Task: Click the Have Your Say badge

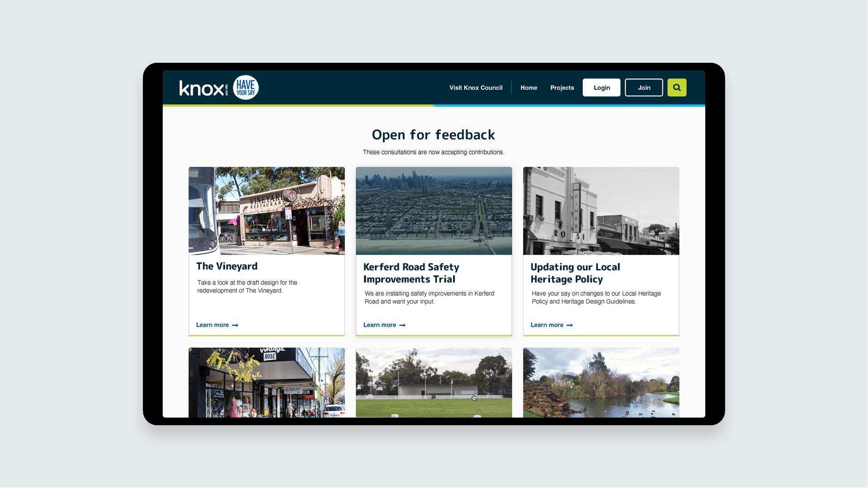Action: pyautogui.click(x=245, y=88)
